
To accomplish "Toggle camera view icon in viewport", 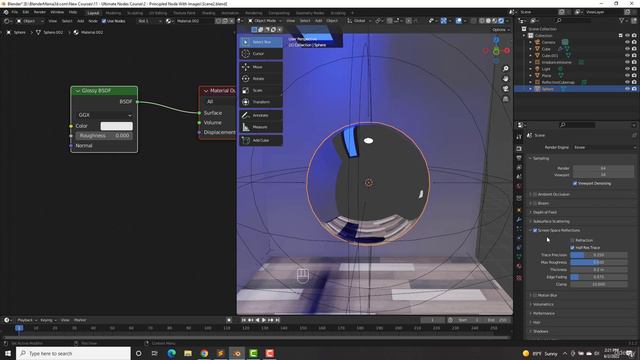I will coord(506,89).
